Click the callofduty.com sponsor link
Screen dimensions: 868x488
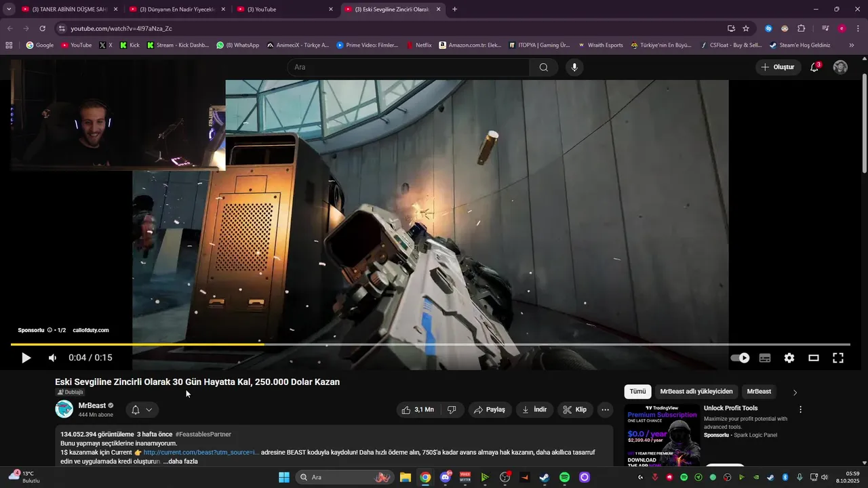click(x=91, y=330)
